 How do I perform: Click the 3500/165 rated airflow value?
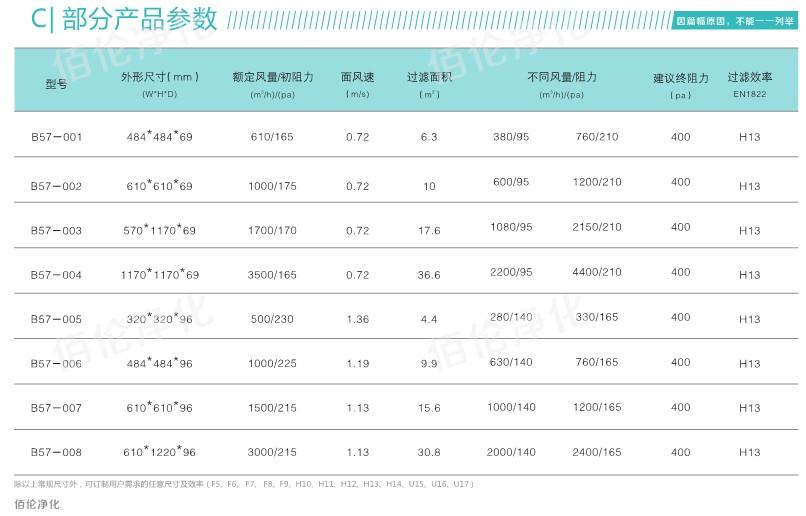tap(272, 274)
